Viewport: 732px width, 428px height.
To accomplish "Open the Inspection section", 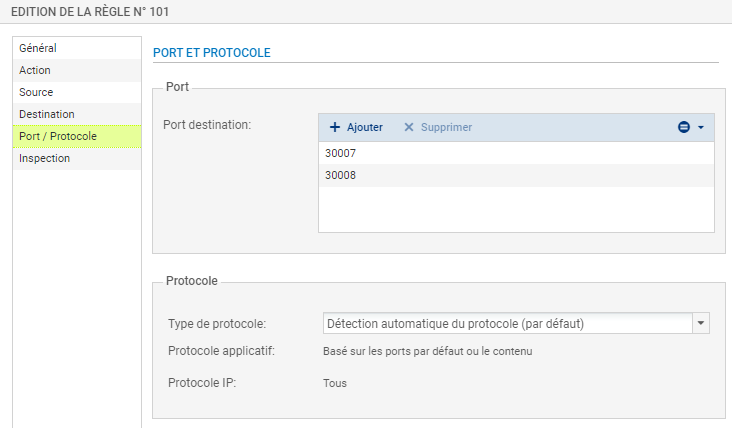I will [x=77, y=158].
